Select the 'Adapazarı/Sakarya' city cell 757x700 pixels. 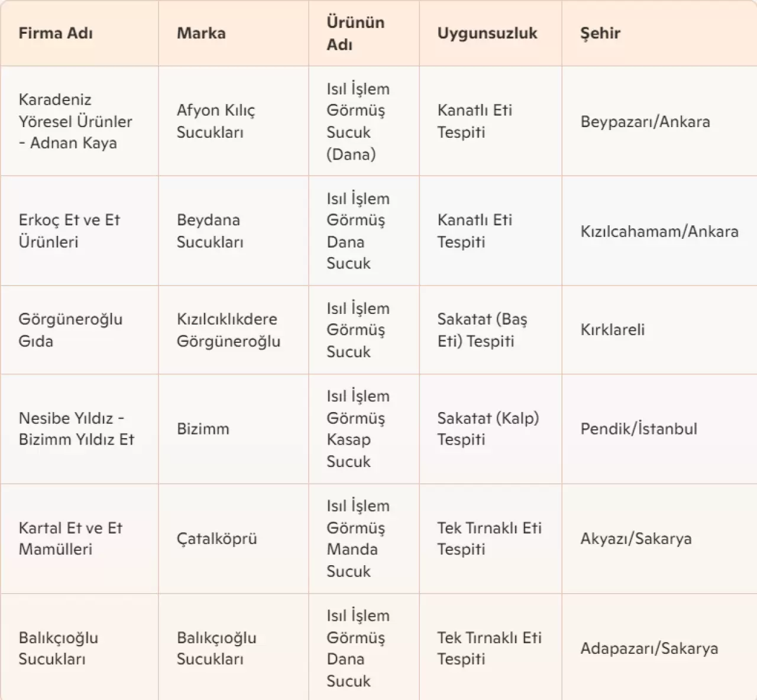649,649
